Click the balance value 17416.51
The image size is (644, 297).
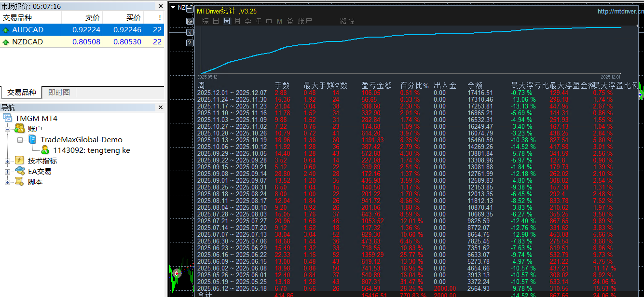pyautogui.click(x=480, y=93)
